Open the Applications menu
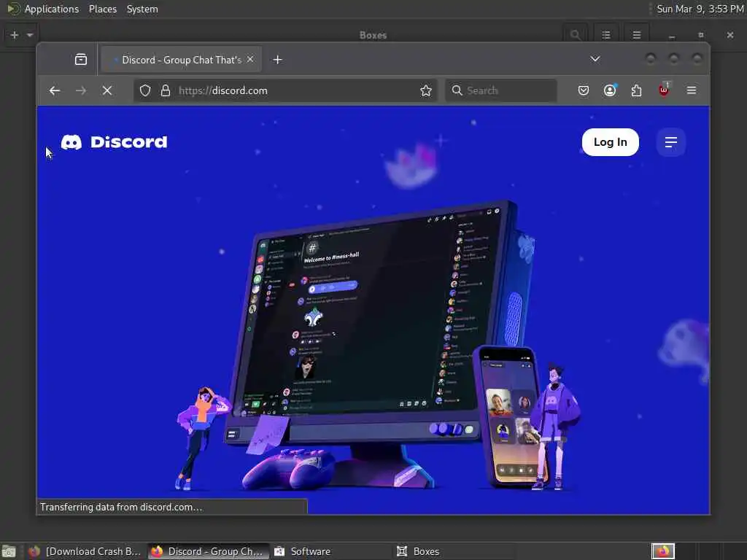The height and width of the screenshot is (560, 747). 52,9
